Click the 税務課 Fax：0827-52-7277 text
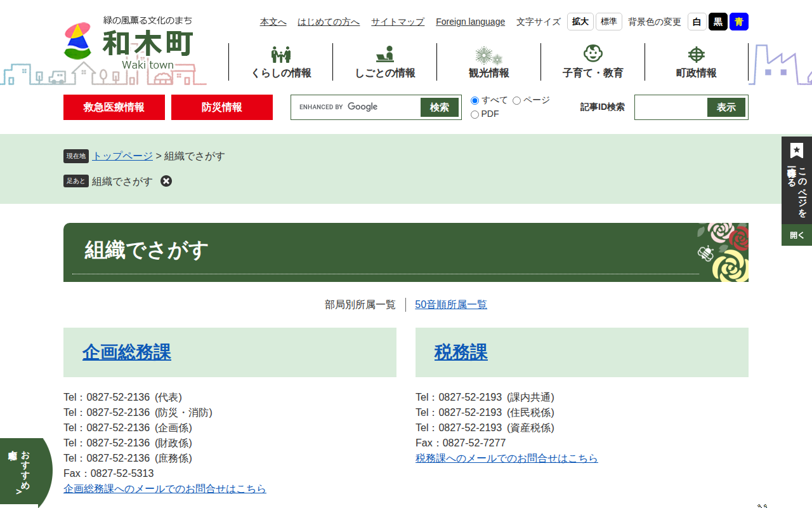 461,443
